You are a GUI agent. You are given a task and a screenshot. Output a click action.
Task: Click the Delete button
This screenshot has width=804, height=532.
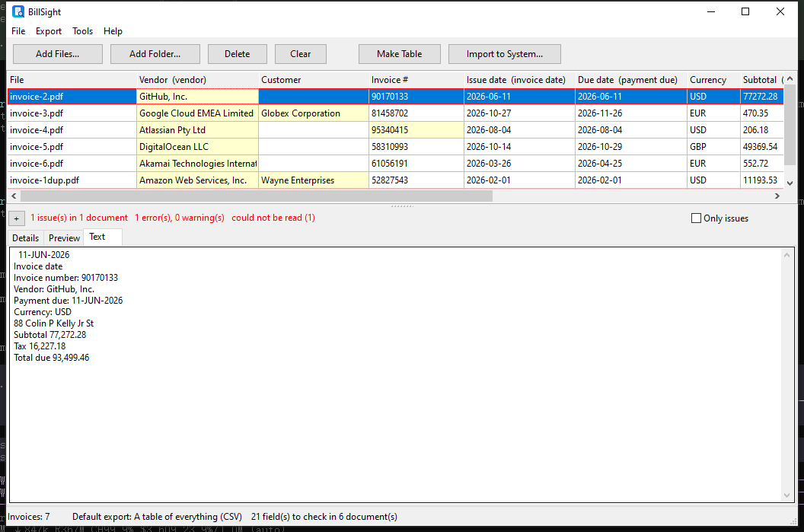237,54
